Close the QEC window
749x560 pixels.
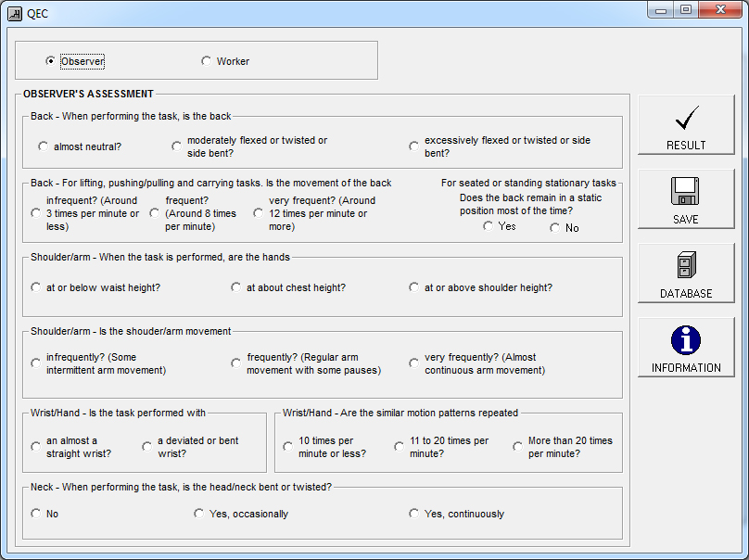(x=720, y=10)
